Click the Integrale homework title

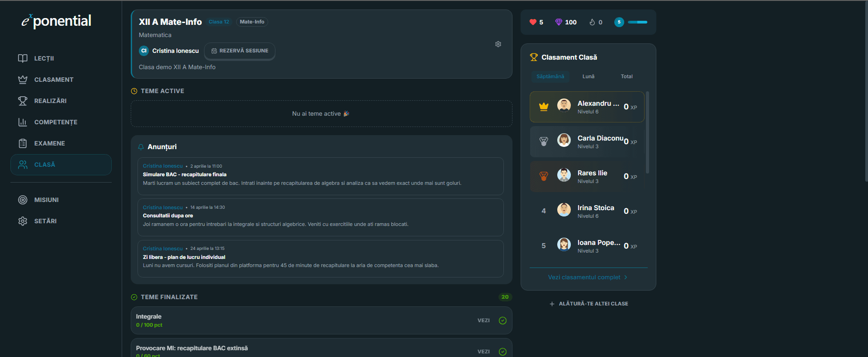[149, 317]
